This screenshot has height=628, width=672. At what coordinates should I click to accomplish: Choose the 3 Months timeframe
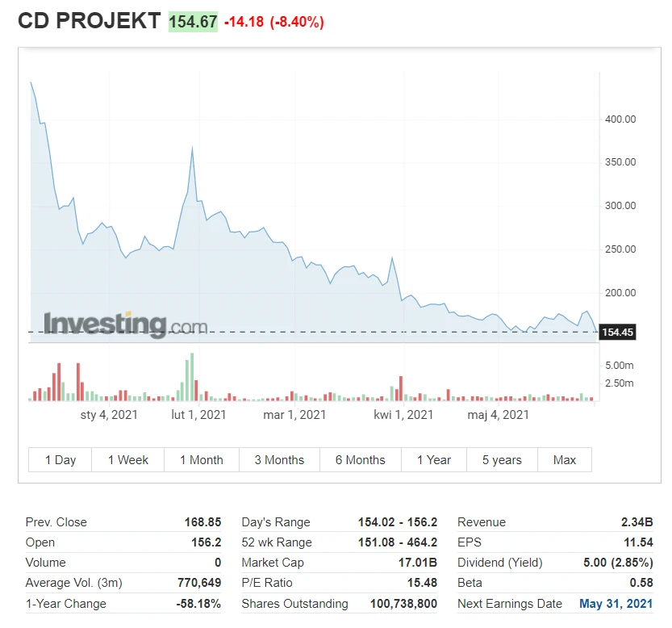pos(279,460)
